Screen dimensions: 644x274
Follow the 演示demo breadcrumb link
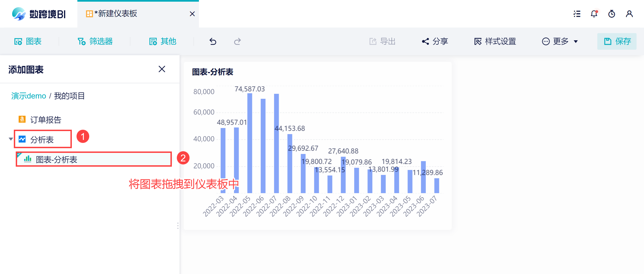(28, 96)
